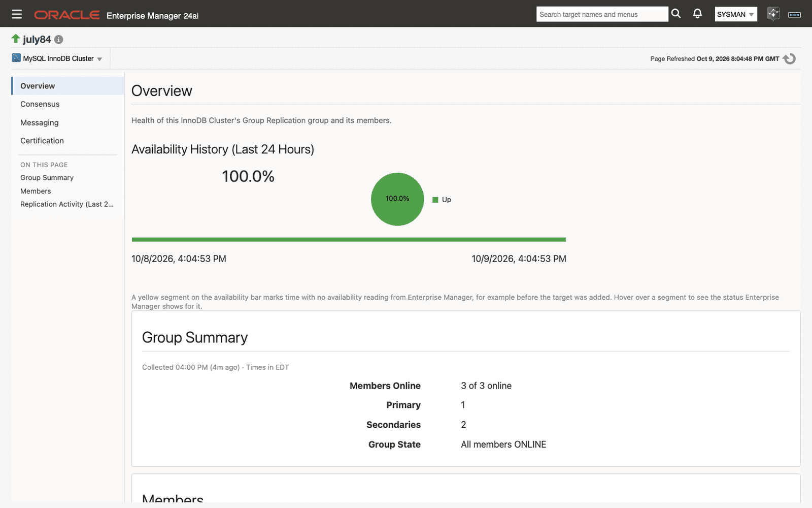Image resolution: width=812 pixels, height=508 pixels.
Task: Select the Overview navigation item
Action: pos(68,86)
